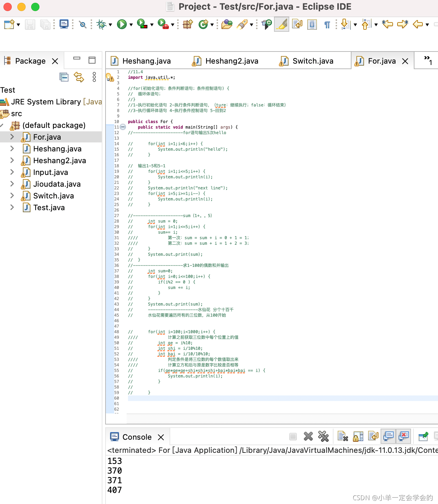Click the Terminate button in Console

[x=293, y=436]
